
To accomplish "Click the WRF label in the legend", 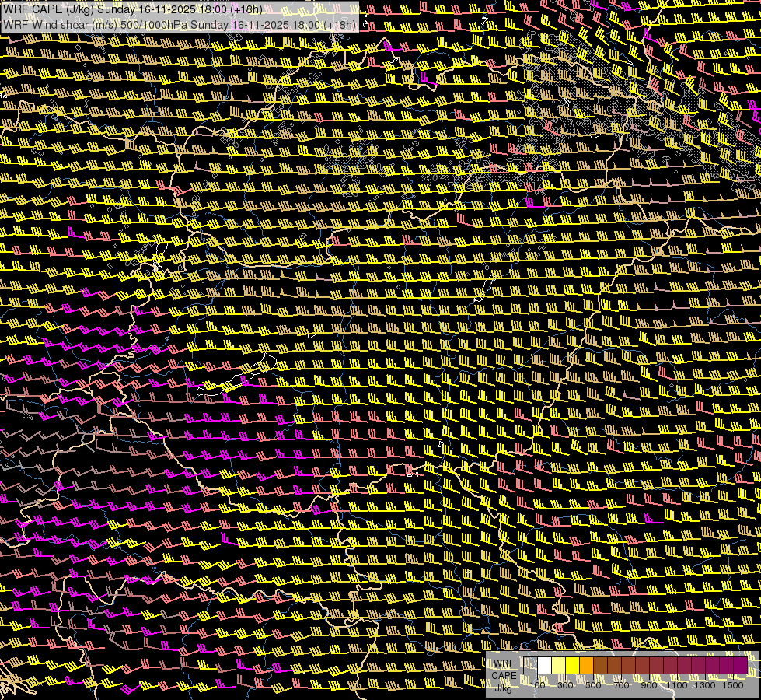I will tap(504, 663).
